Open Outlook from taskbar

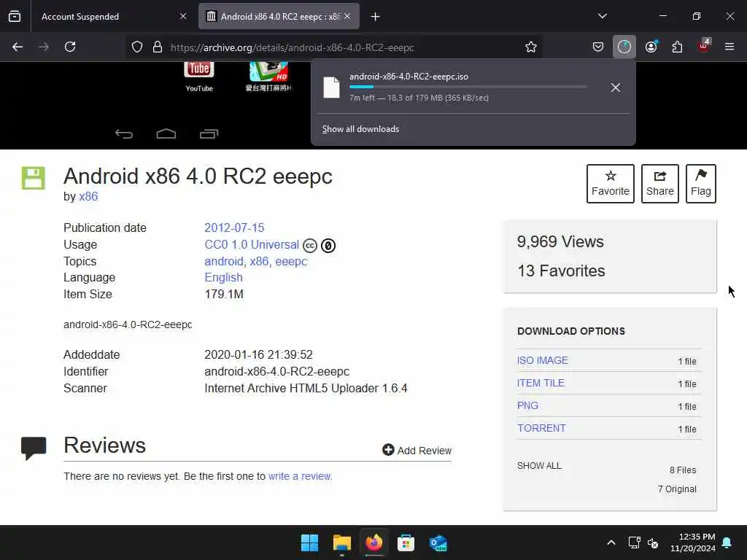point(438,542)
